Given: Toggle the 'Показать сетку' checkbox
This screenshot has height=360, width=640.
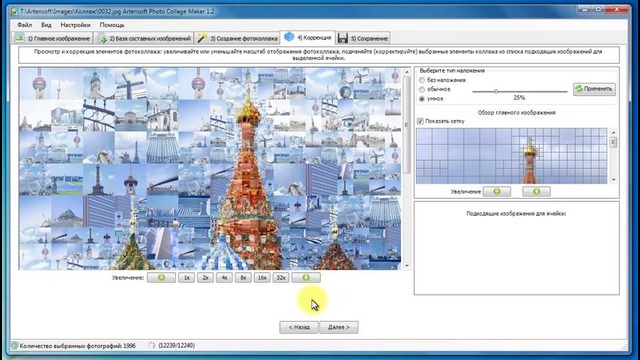Looking at the screenshot, I should [420, 121].
